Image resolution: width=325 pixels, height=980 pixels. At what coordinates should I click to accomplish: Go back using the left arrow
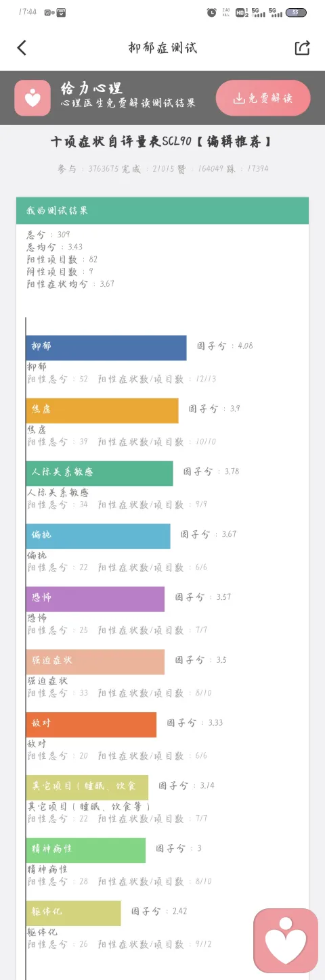tap(22, 47)
